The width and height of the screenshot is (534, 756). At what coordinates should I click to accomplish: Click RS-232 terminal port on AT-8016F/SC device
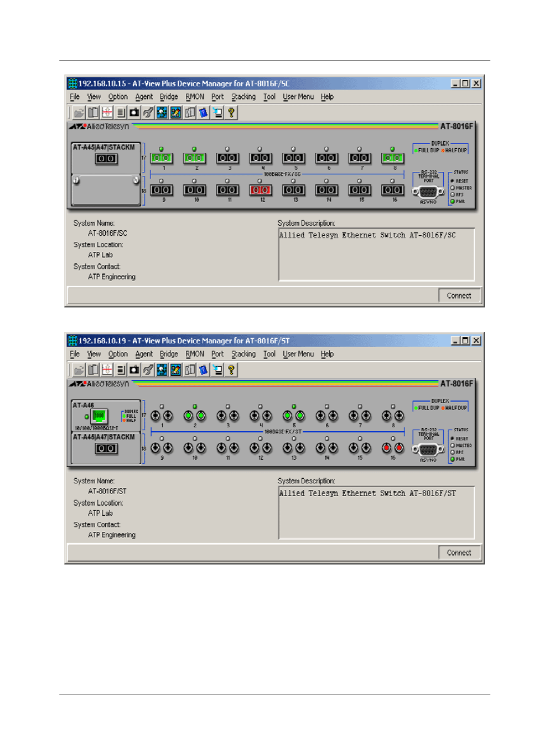point(428,192)
